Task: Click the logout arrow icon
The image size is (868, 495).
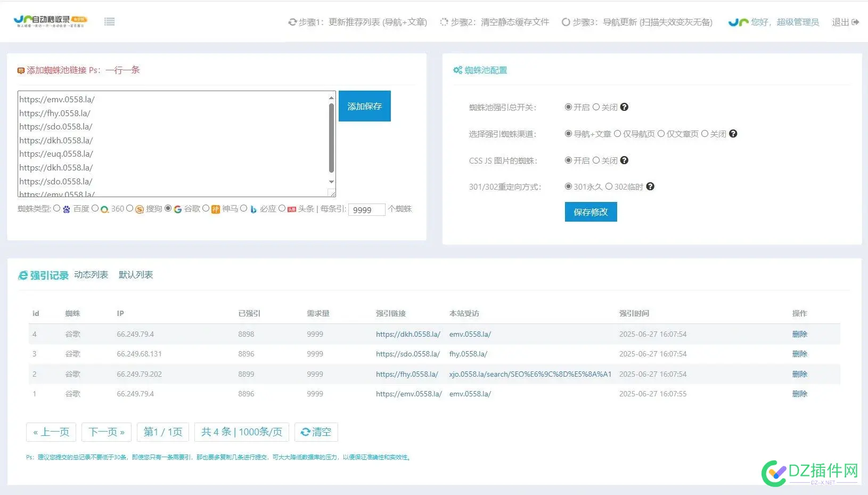Action: pos(855,22)
